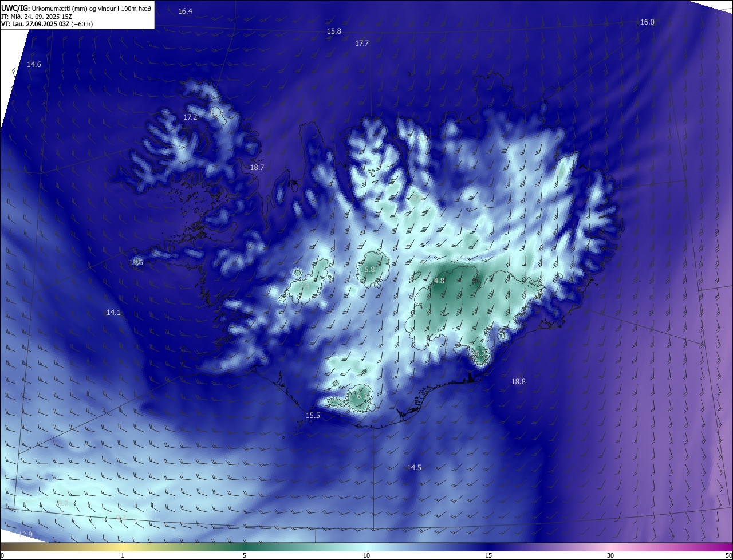Click the 50 tick on the color scale

click(x=728, y=555)
